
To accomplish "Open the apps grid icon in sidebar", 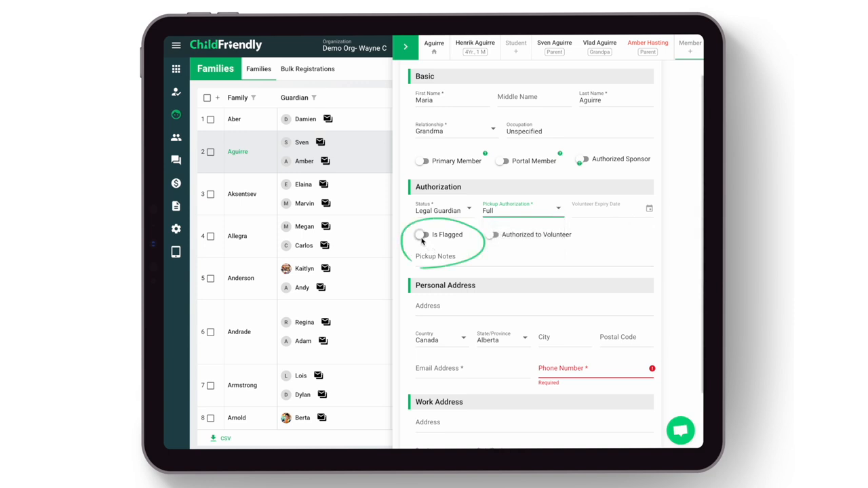I will tap(176, 69).
